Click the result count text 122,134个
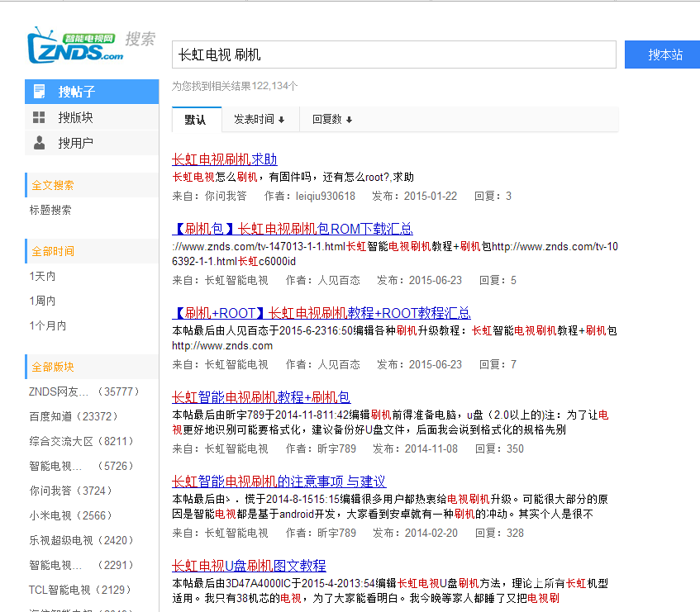Viewport: 700px width, 612px height. [x=274, y=86]
